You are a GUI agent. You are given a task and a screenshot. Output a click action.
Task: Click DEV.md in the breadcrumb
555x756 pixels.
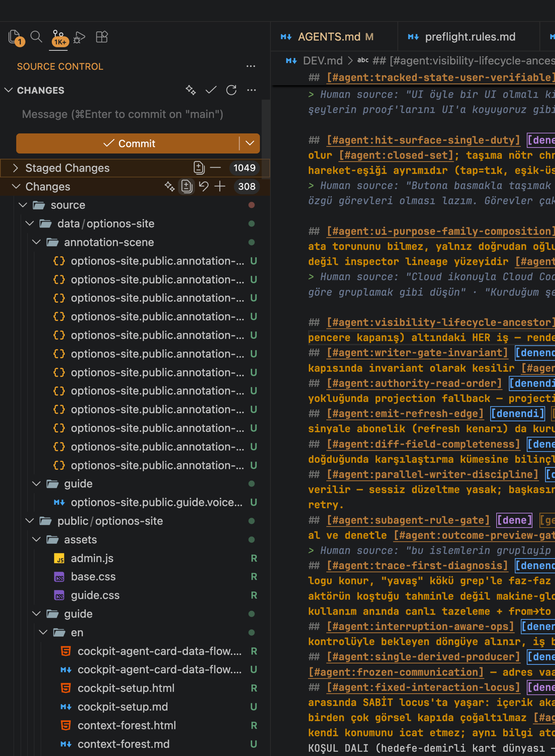323,60
